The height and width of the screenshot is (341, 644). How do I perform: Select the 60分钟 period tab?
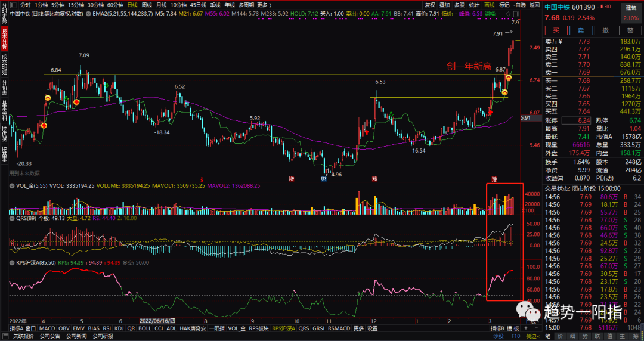click(x=115, y=5)
